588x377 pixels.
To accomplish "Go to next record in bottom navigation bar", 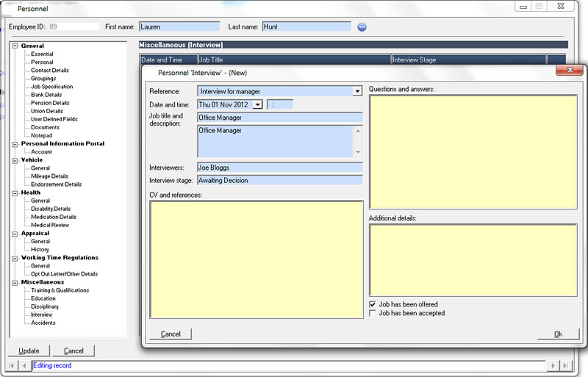I will point(553,365).
